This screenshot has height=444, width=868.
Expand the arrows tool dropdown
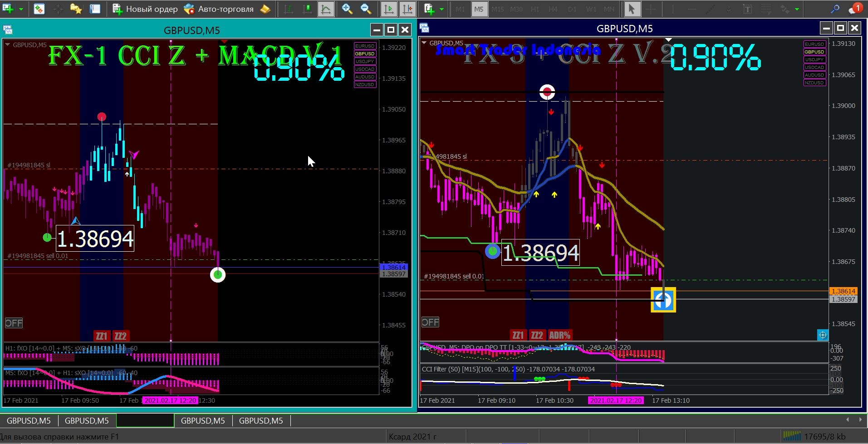(797, 9)
